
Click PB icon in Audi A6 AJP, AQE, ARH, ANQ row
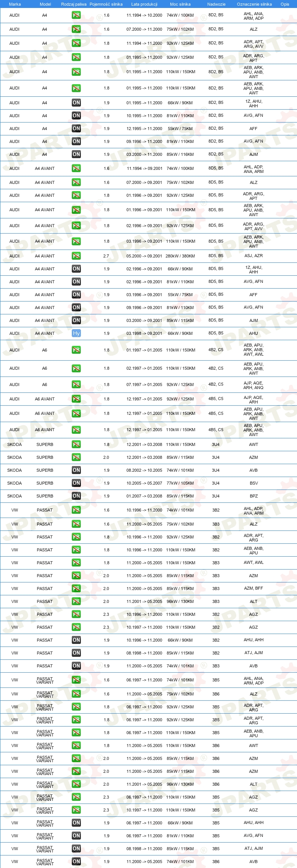(x=76, y=385)
